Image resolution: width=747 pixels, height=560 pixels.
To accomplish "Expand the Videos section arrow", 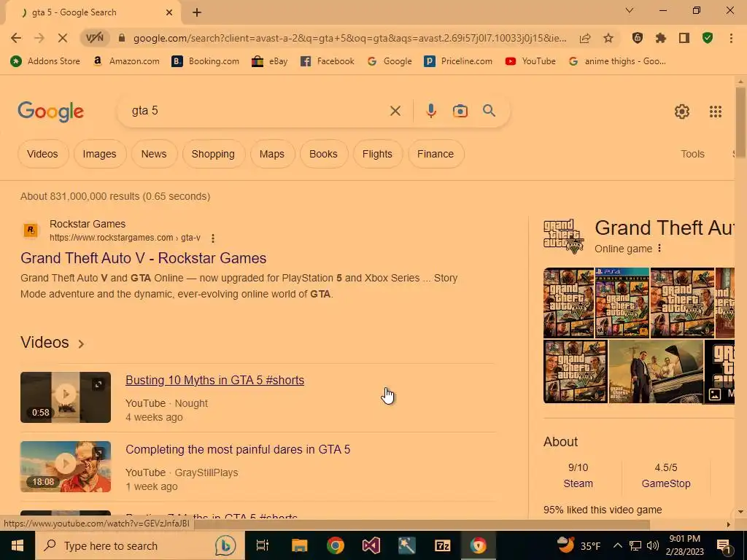I will (x=82, y=344).
